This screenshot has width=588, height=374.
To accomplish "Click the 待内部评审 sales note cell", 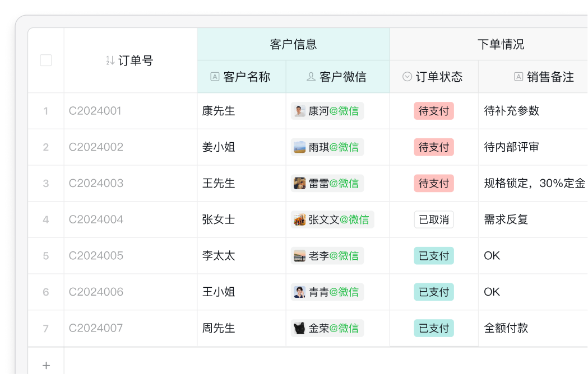I will [x=533, y=147].
